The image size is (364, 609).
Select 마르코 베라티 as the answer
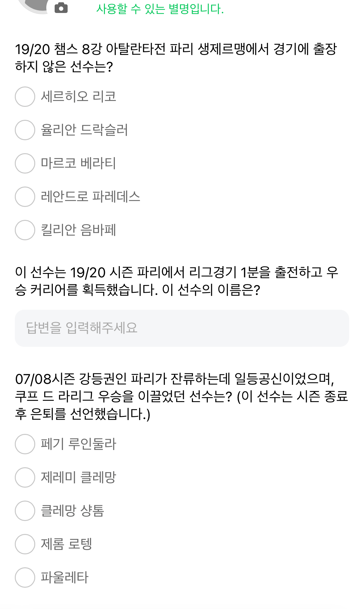[25, 163]
